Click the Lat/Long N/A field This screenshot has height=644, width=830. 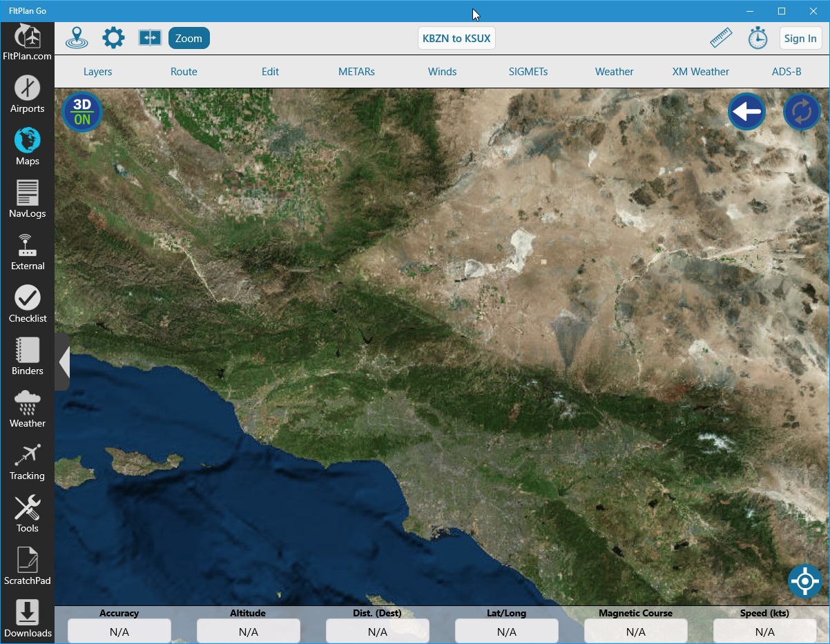point(506,631)
